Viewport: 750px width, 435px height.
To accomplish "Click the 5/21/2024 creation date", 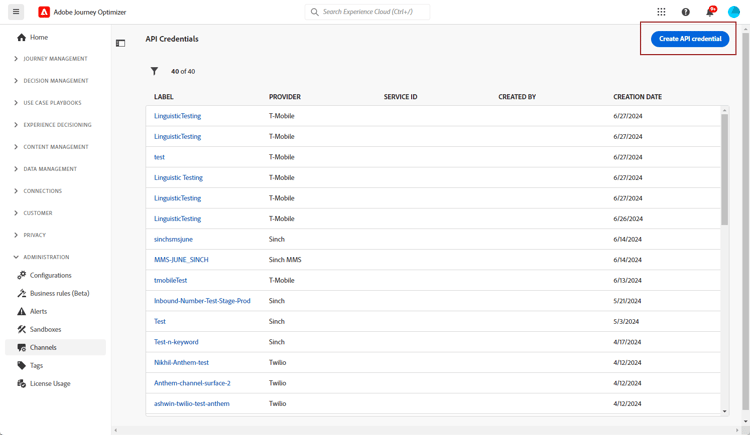I will (628, 301).
